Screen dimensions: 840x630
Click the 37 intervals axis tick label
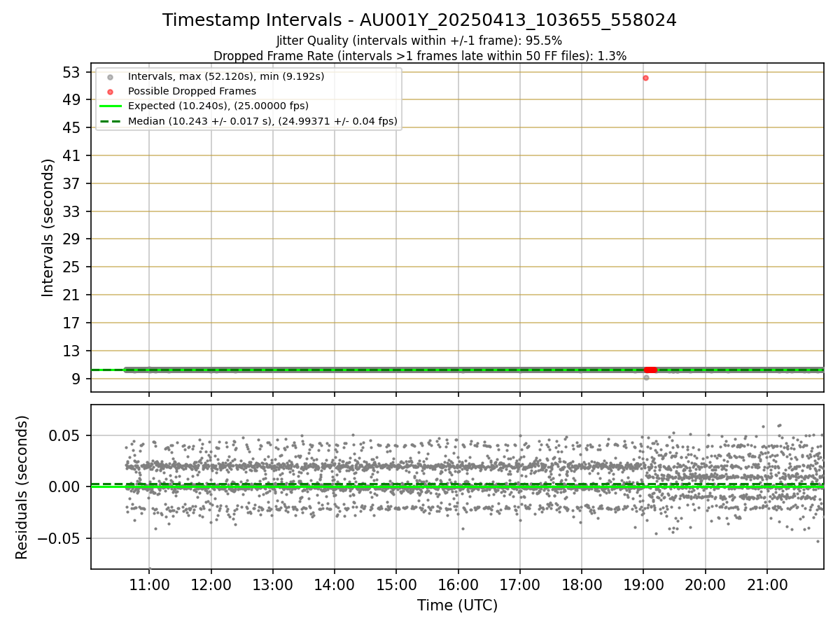point(73,183)
